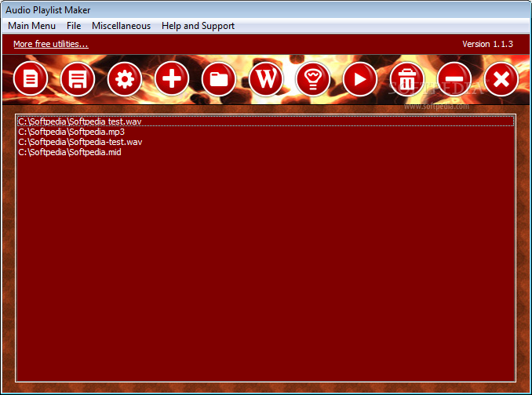Open the Main Menu menu
The height and width of the screenshot is (395, 532).
(x=32, y=26)
